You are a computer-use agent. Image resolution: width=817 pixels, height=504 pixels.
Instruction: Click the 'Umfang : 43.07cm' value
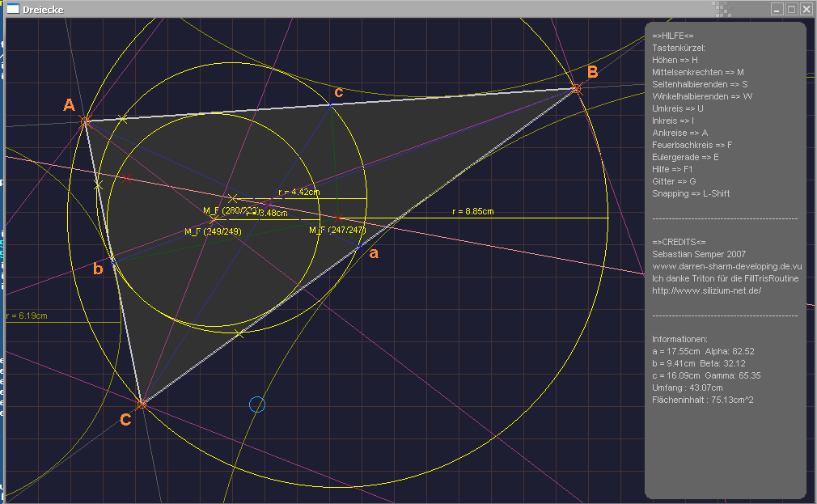[688, 388]
